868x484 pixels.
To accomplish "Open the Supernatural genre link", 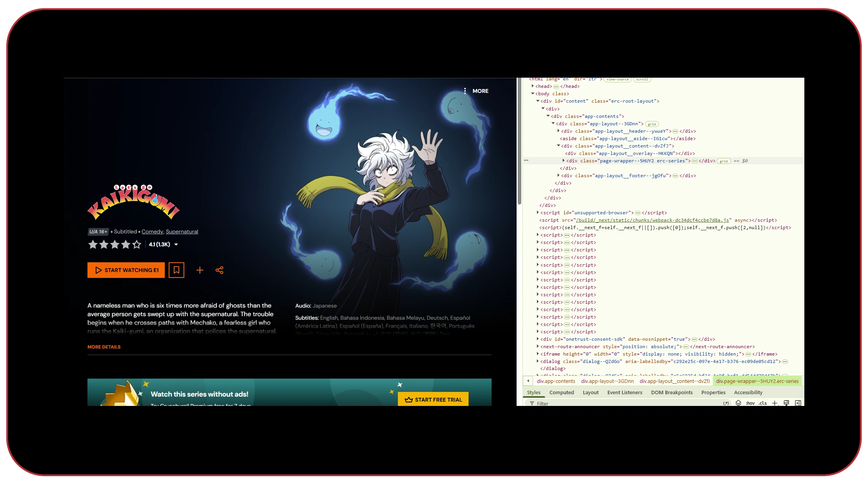I will (x=182, y=231).
